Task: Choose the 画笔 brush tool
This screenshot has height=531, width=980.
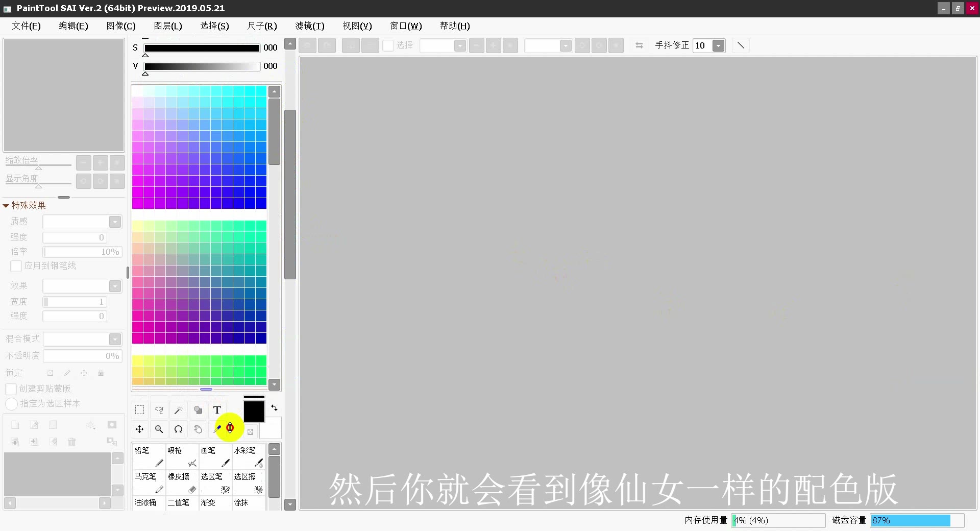Action: (x=215, y=456)
